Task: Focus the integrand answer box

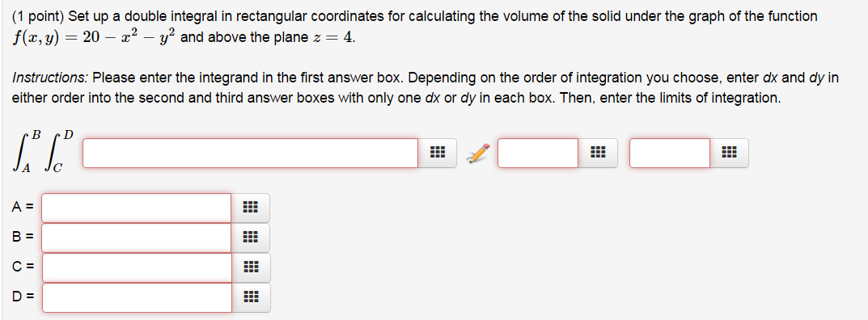Action: (250, 153)
